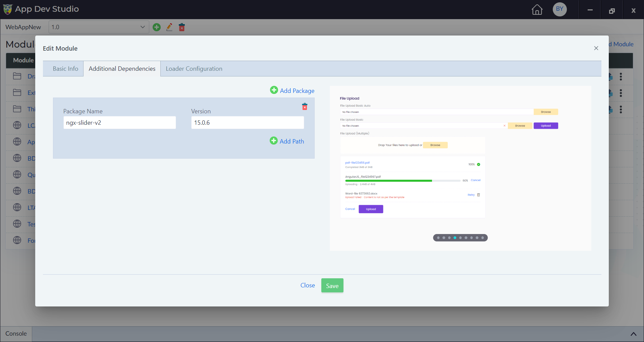Click the globe icon in the Qu module row

point(17,175)
